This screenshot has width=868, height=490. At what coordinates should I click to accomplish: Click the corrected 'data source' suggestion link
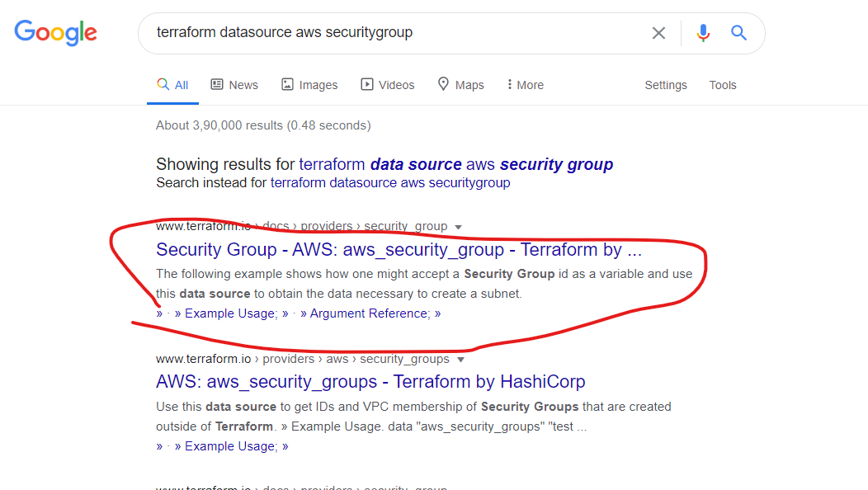pyautogui.click(x=455, y=164)
